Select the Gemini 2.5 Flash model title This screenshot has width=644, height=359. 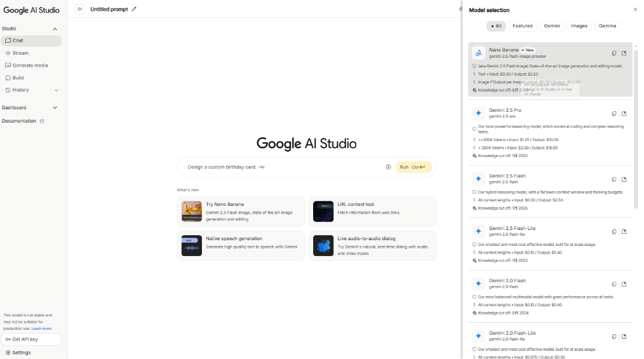(507, 176)
